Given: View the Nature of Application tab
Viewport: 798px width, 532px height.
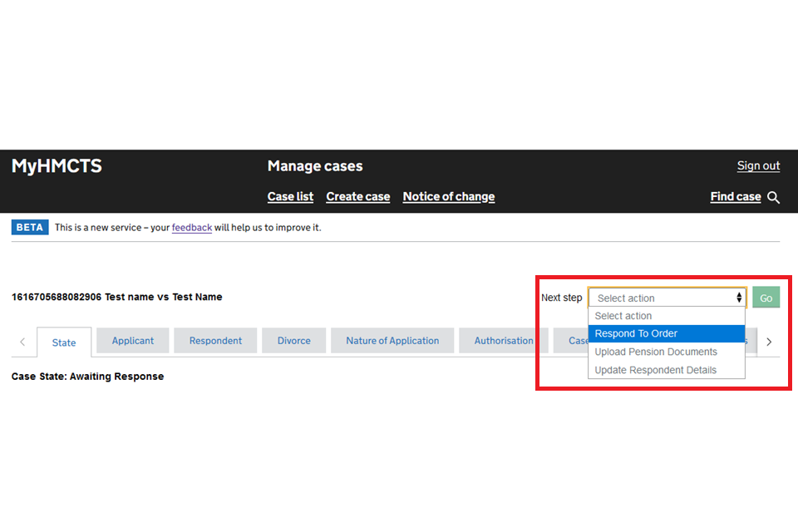Looking at the screenshot, I should click(392, 341).
